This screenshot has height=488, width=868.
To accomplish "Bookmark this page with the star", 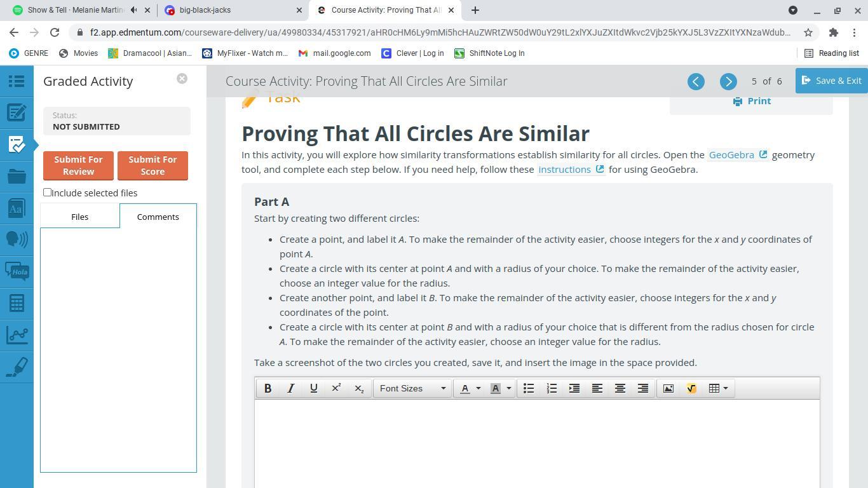I will click(x=808, y=32).
